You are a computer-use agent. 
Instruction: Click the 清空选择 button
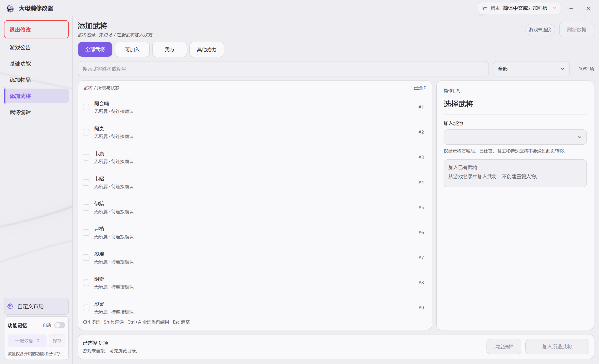504,346
